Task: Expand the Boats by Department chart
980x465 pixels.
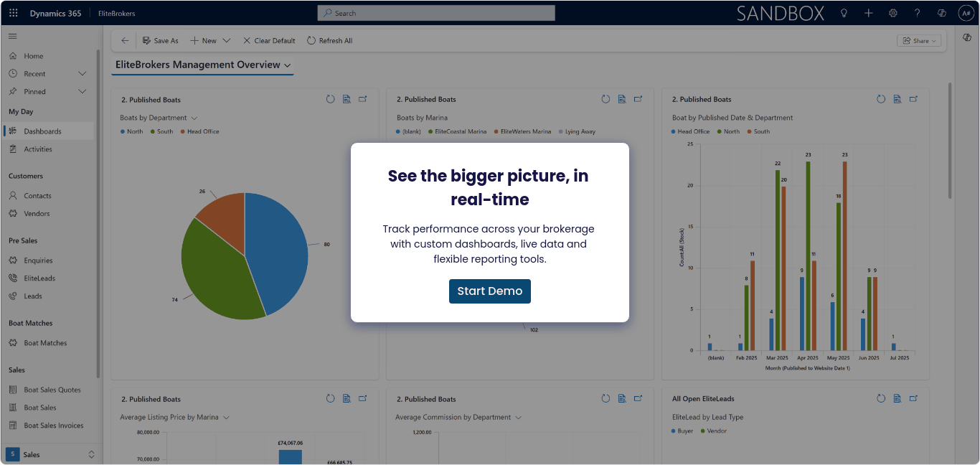Action: [363, 99]
